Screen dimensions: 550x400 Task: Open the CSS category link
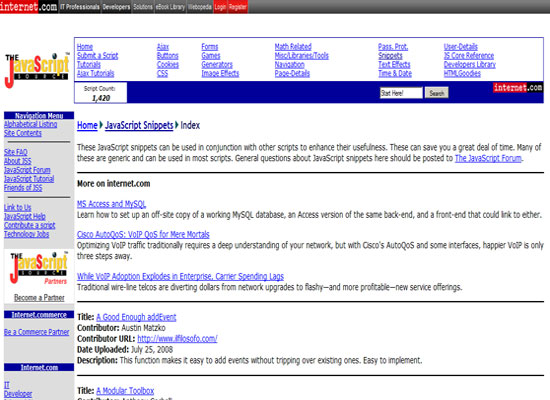point(162,73)
